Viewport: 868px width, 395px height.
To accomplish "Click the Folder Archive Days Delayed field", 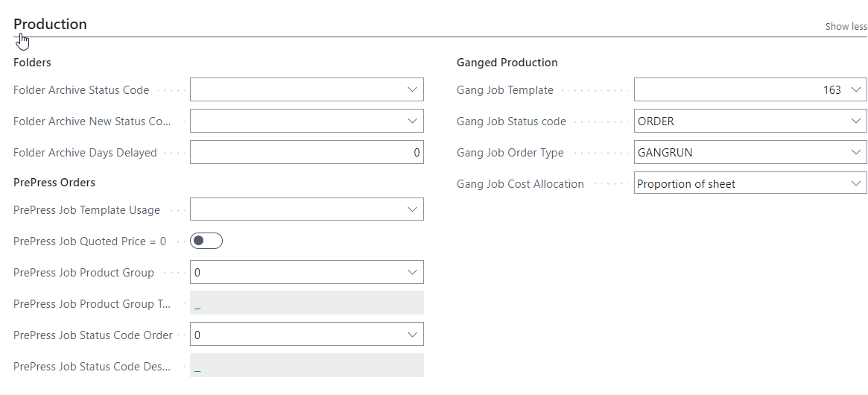I will pyautogui.click(x=307, y=152).
